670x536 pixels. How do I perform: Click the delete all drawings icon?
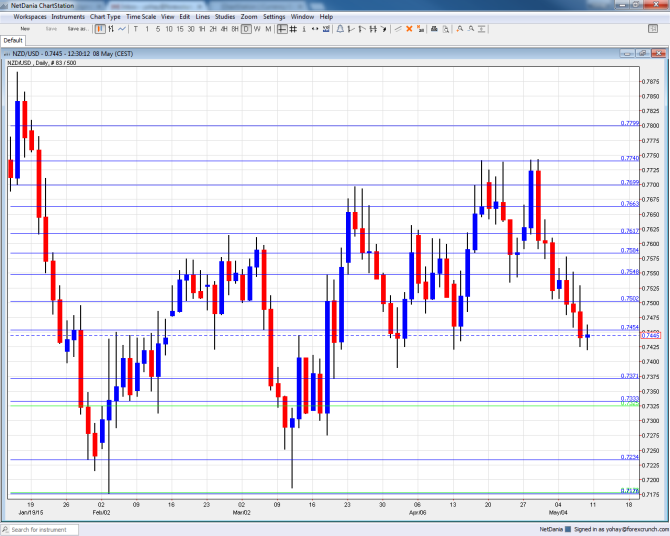coord(420,29)
